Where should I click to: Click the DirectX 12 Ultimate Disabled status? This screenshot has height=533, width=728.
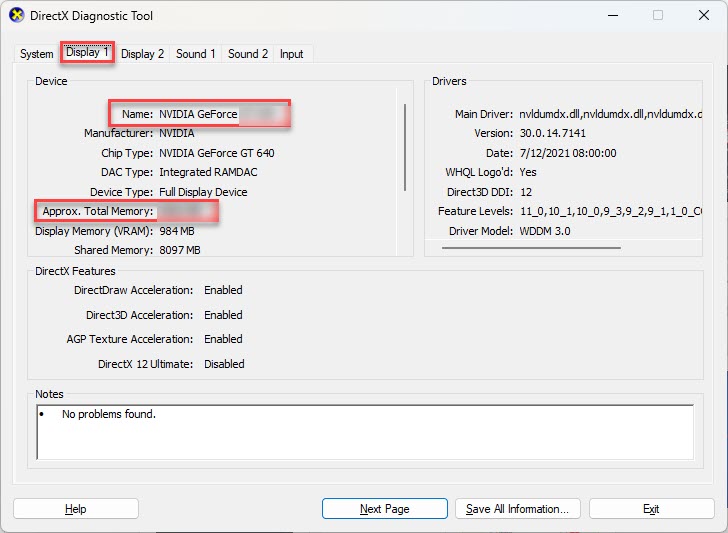[224, 364]
